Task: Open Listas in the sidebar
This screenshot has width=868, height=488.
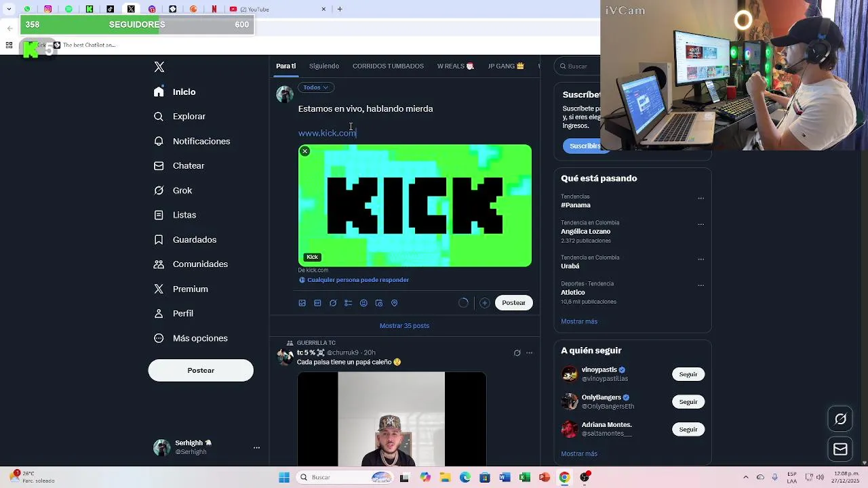Action: click(x=175, y=215)
